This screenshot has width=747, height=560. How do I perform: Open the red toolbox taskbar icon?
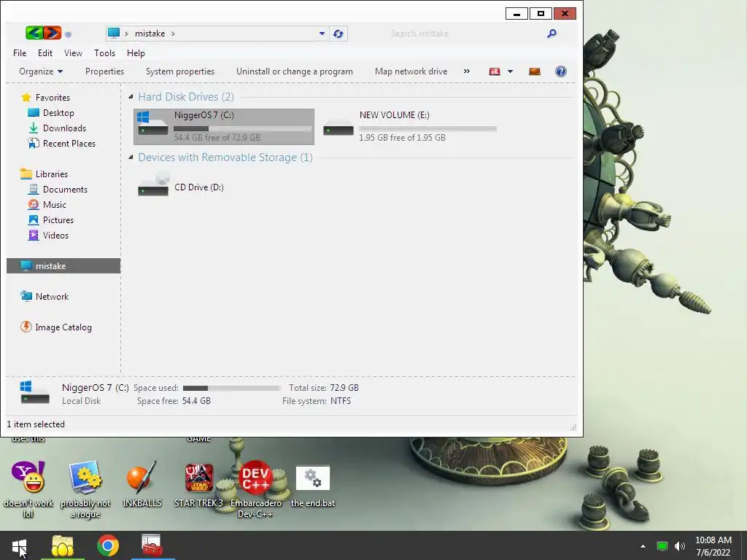152,545
